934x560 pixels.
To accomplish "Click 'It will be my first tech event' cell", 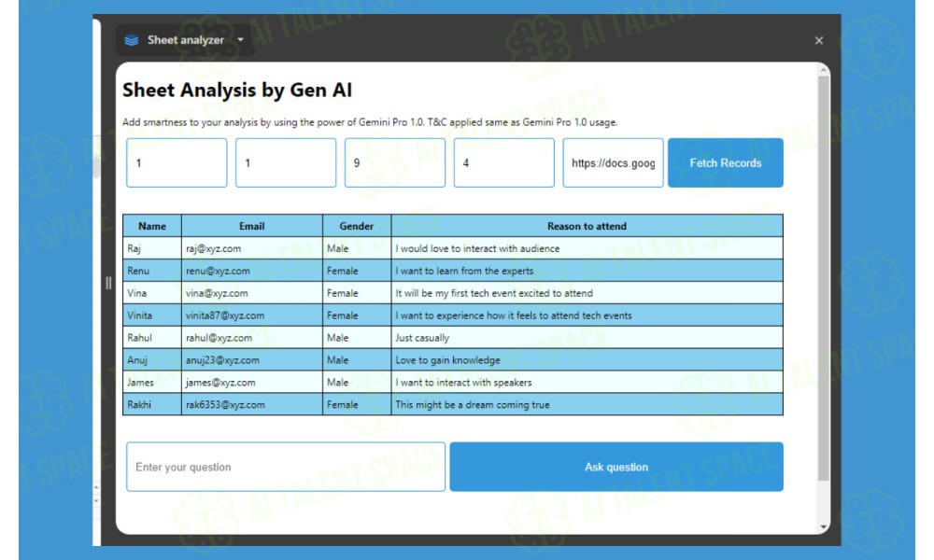I will (x=587, y=293).
